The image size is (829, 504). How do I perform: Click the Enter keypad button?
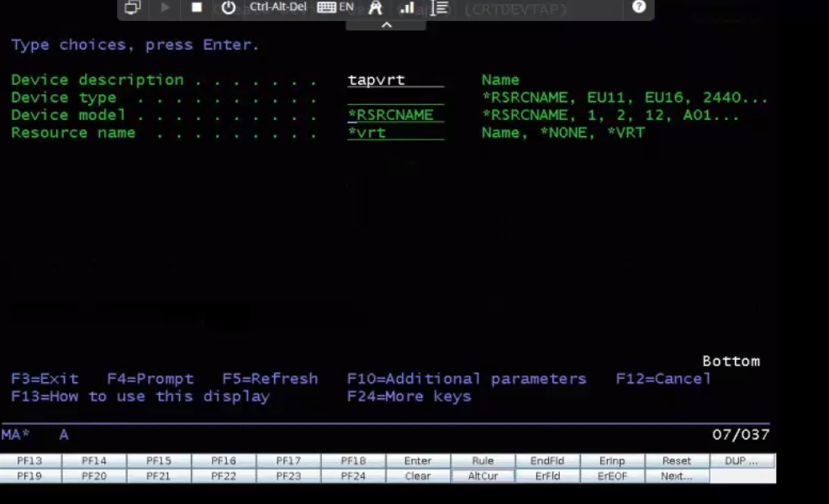(418, 460)
